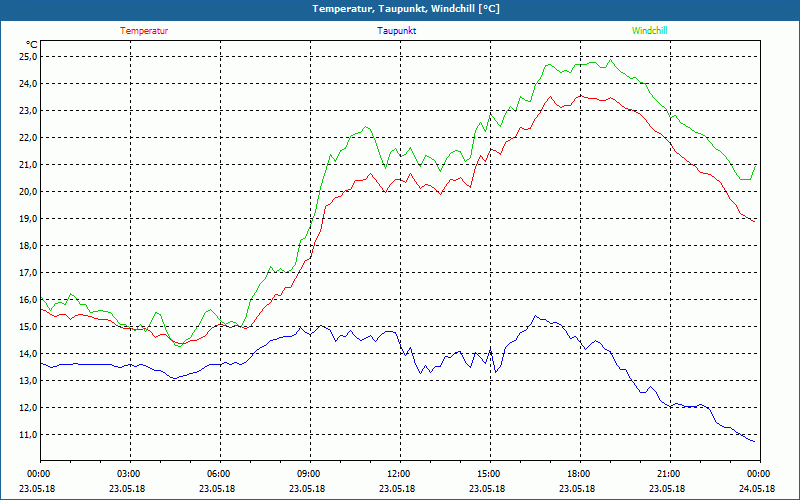The width and height of the screenshot is (800, 500).
Task: Click the 11,0 y-axis label
Action: pyautogui.click(x=29, y=435)
